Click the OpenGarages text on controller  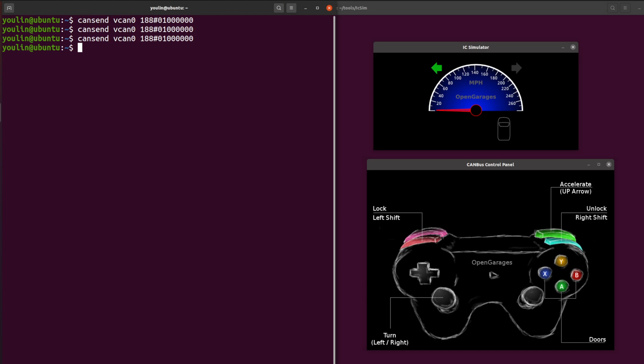(x=492, y=262)
